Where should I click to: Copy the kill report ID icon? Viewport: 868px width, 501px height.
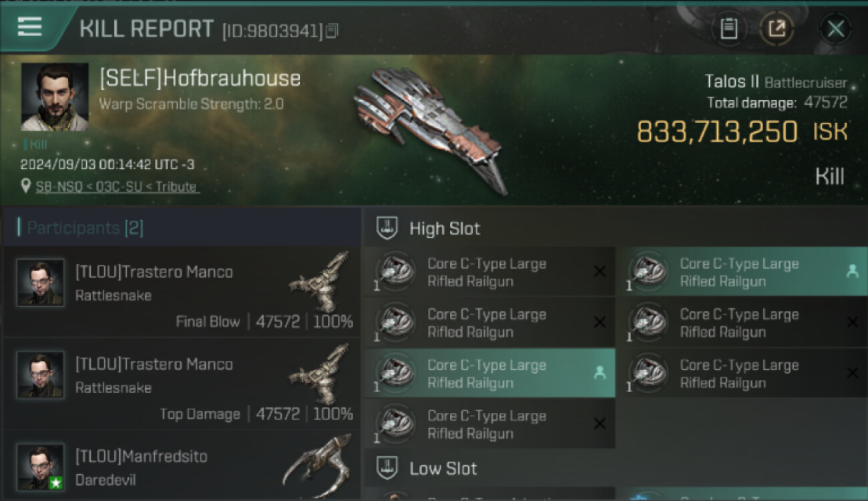332,31
